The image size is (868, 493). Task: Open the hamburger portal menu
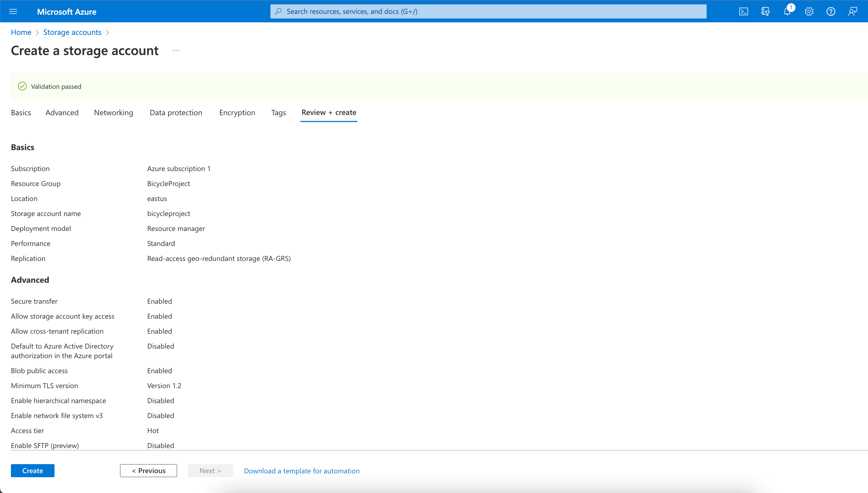click(x=13, y=11)
